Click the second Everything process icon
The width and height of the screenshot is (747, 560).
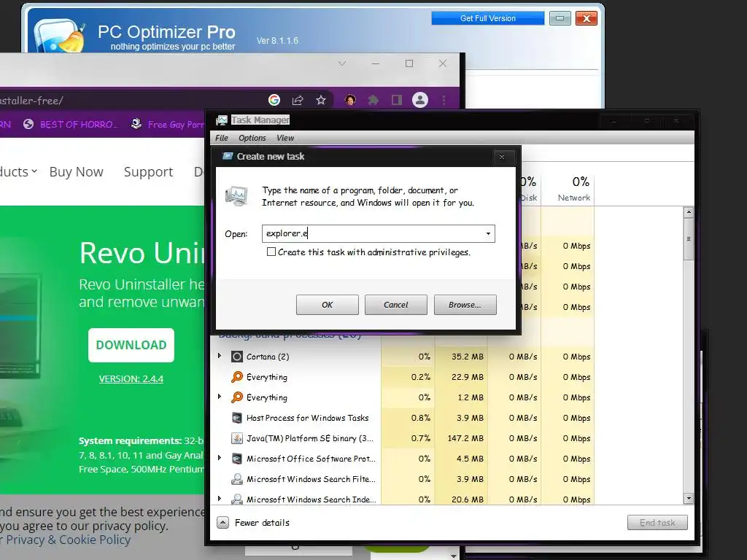click(x=237, y=397)
